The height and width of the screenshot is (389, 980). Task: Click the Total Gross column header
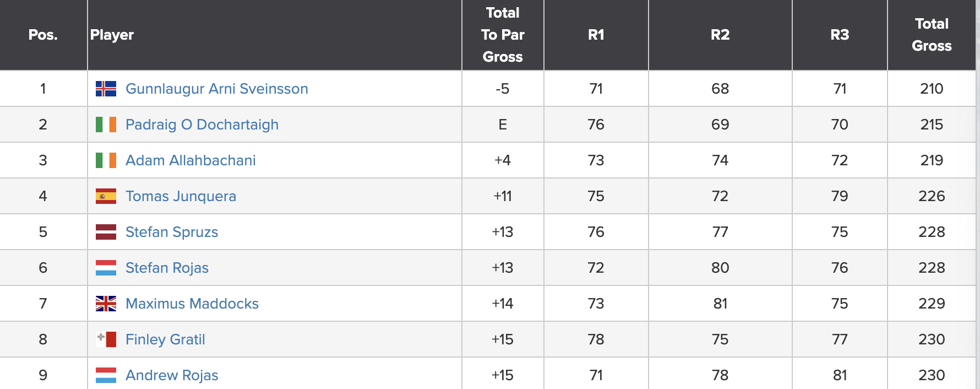point(932,35)
